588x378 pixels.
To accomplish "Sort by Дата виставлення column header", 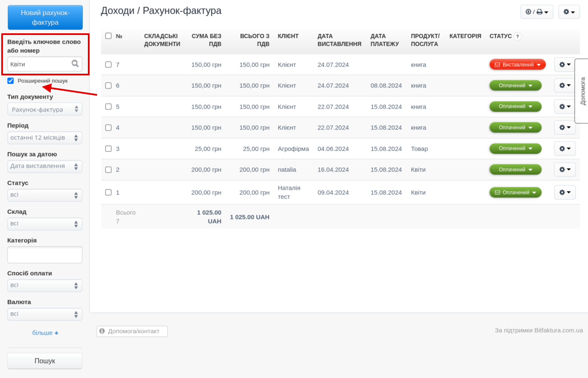I will click(339, 40).
